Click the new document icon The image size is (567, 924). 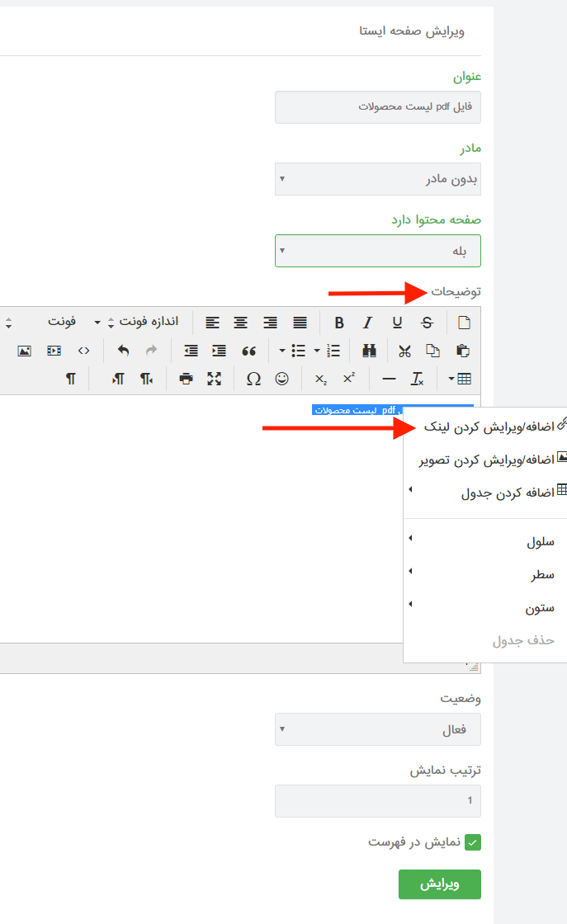point(465,323)
